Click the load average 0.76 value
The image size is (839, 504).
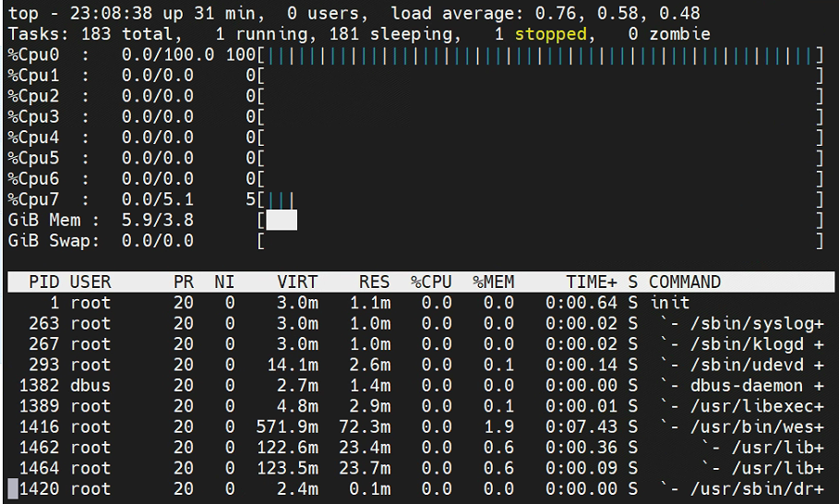556,14
